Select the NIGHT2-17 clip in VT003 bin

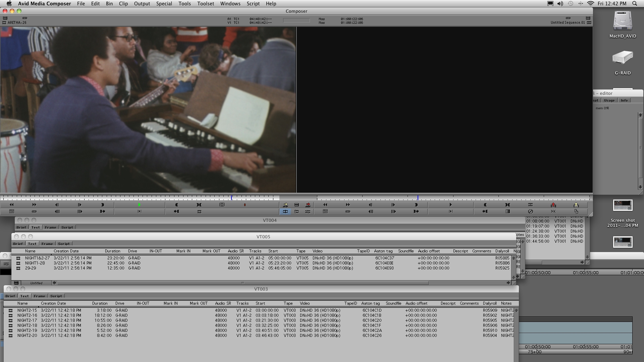tap(27, 320)
